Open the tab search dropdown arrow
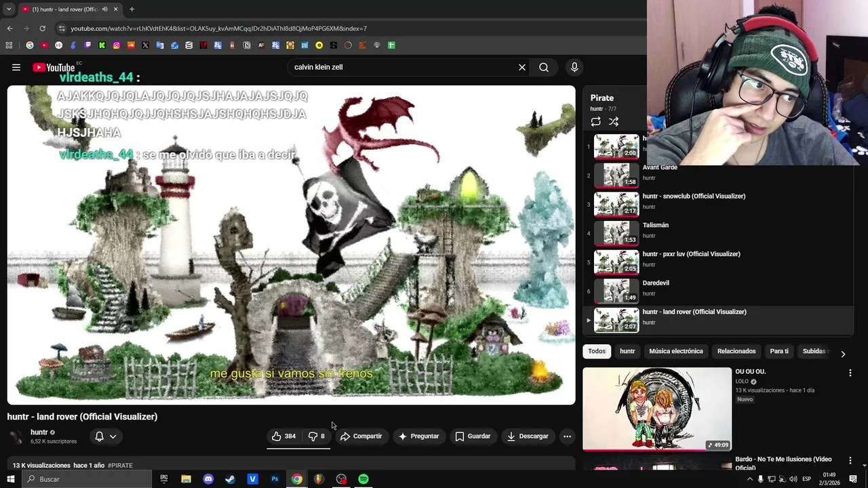This screenshot has height=488, width=868. [x=9, y=9]
